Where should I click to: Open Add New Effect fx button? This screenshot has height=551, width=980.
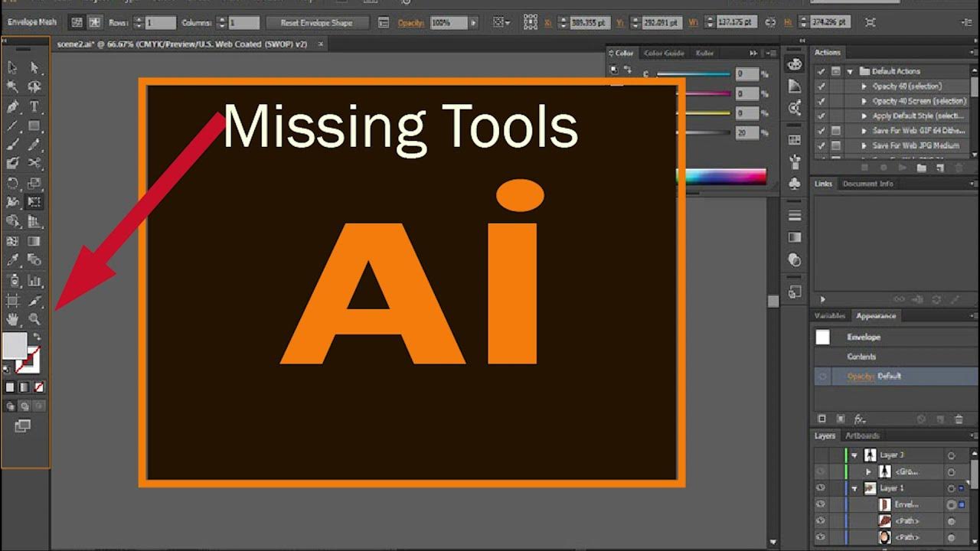coord(860,419)
